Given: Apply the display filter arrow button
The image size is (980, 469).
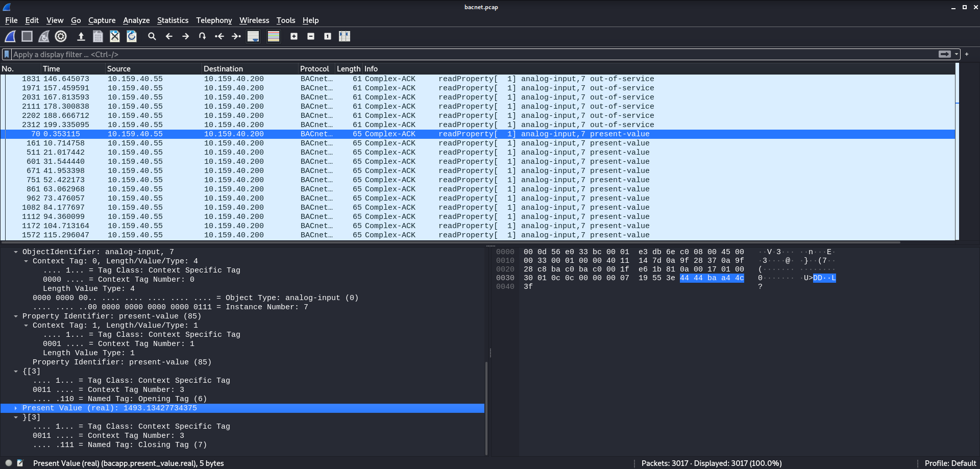Looking at the screenshot, I should 944,54.
